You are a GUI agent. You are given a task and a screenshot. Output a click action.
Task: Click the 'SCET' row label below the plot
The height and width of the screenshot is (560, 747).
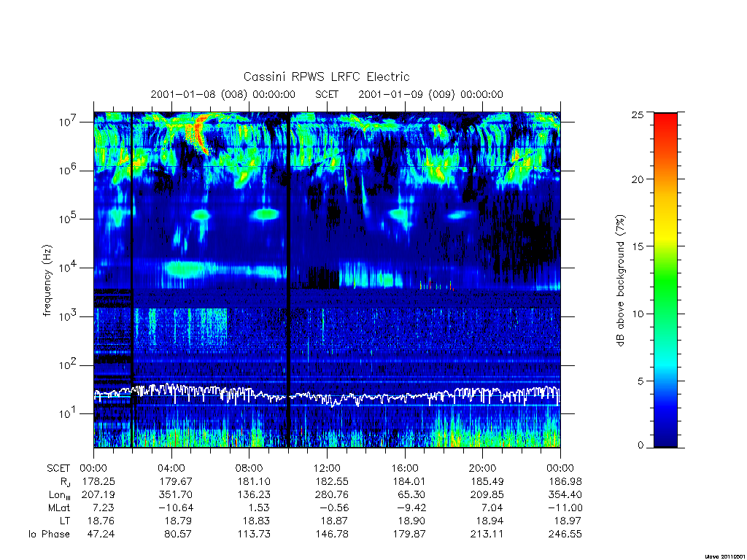pyautogui.click(x=58, y=468)
